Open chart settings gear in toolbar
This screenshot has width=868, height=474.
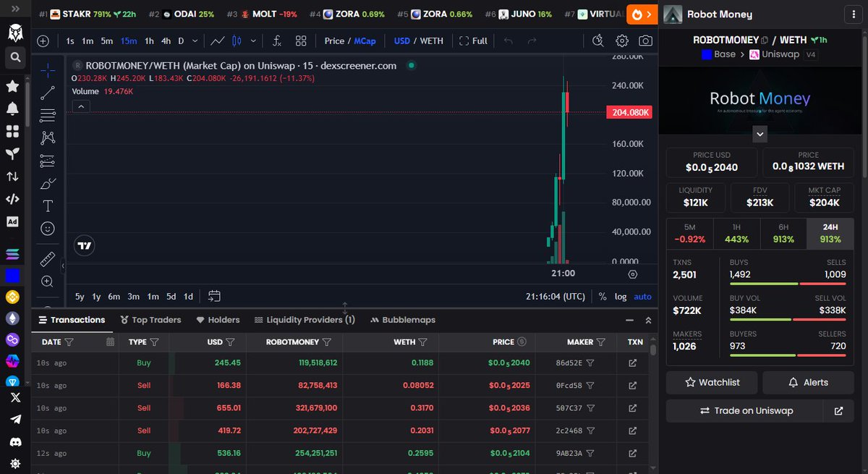point(622,41)
